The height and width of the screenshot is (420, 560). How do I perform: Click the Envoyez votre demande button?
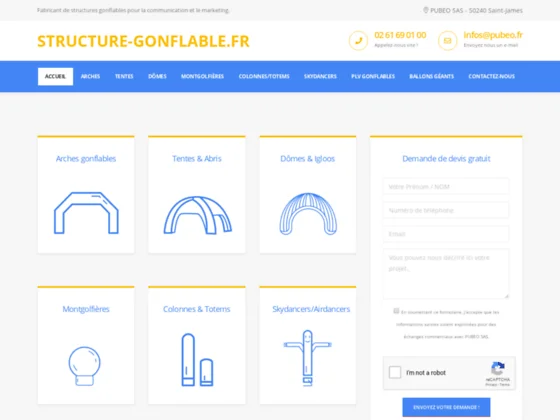446,407
